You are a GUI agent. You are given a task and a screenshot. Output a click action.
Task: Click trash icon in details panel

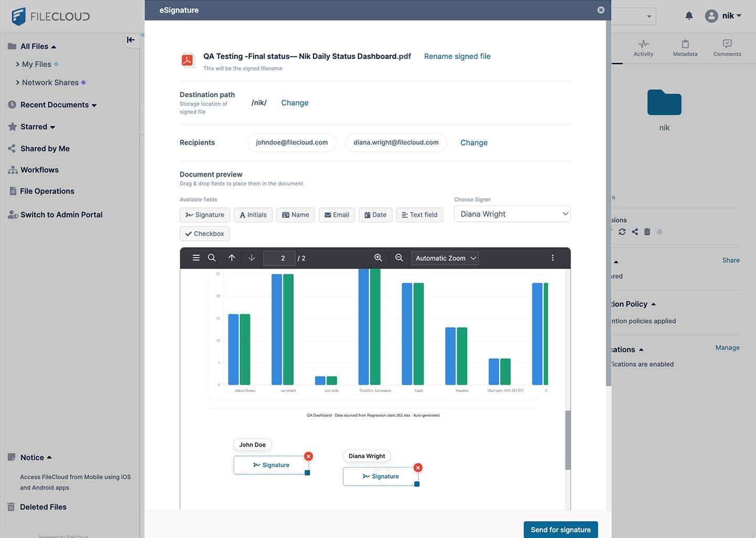tap(647, 232)
